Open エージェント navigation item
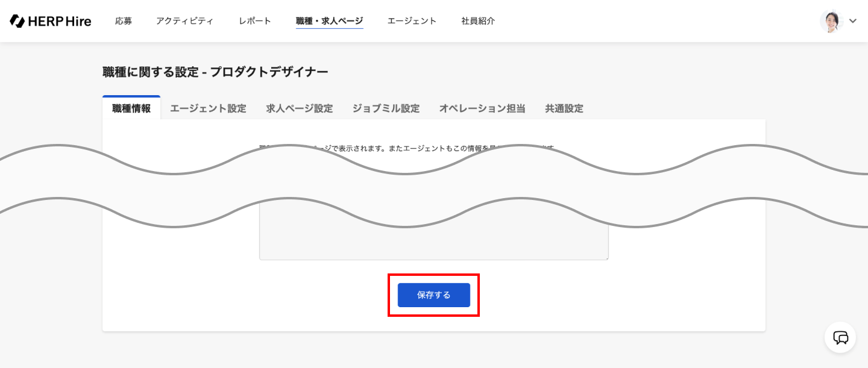 pyautogui.click(x=412, y=21)
